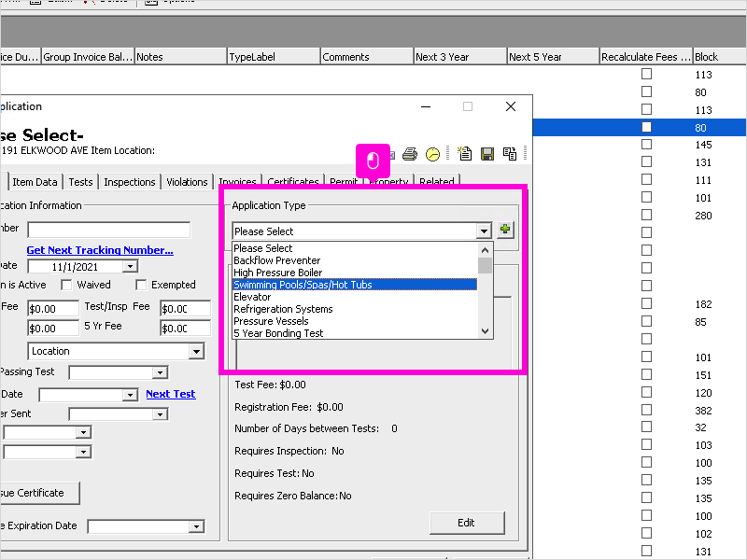Open the 11/1/2021 date picker dropdown

(130, 266)
